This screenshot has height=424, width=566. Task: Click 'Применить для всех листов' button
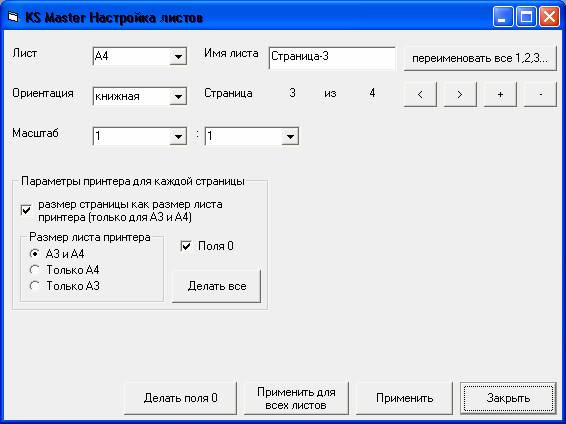coord(296,398)
